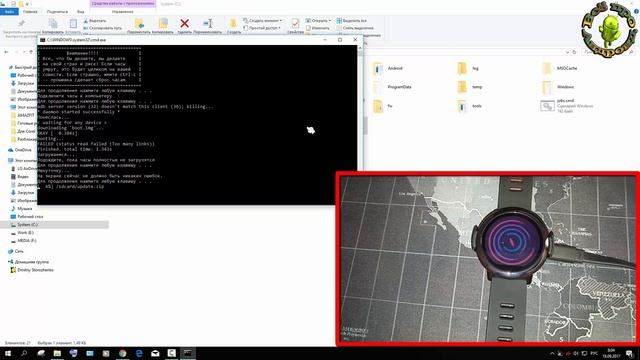640x360 pixels.
Task: Select Work (E:) drive in navigation pane
Action: click(23, 233)
